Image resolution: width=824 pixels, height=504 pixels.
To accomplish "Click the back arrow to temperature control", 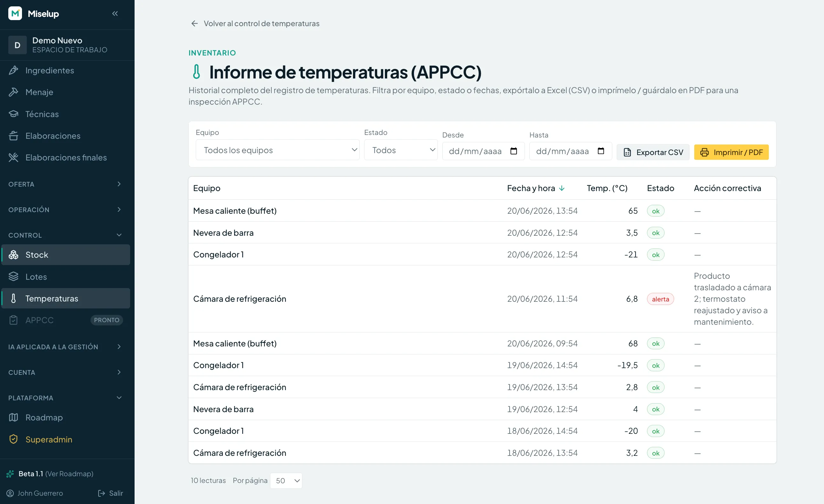I will (194, 23).
